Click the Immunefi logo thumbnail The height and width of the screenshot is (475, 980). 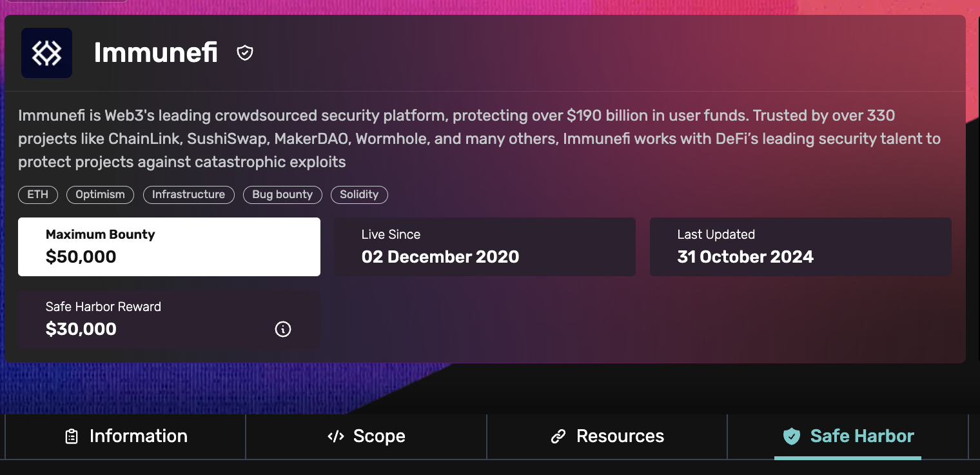tap(46, 53)
